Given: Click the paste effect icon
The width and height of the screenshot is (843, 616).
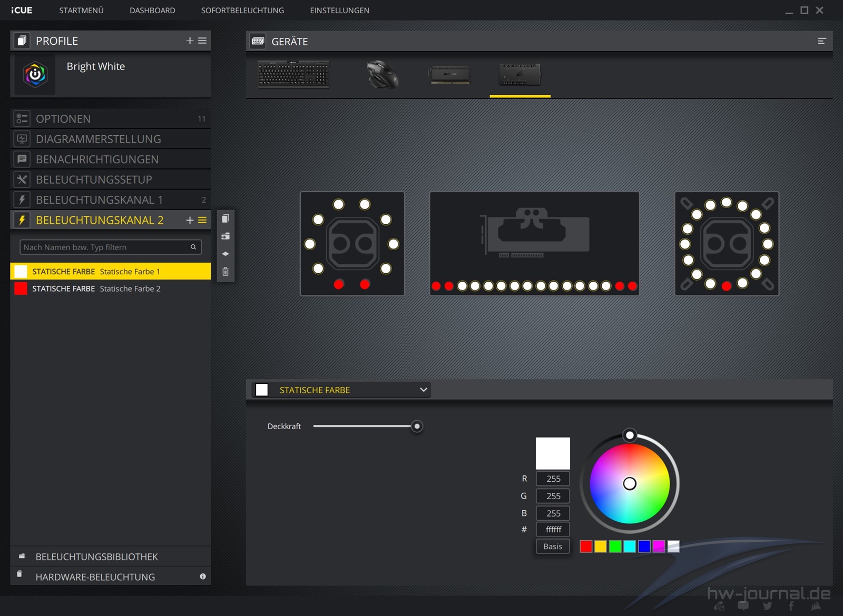Looking at the screenshot, I should point(226,236).
